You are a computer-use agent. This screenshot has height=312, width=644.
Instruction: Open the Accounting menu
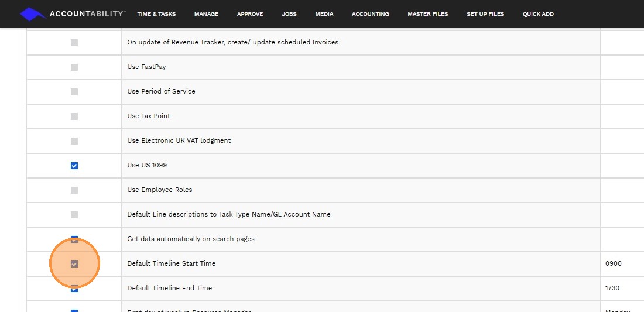coord(370,14)
